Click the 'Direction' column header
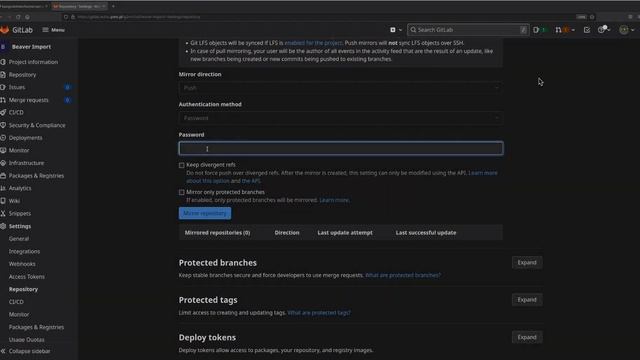640x360 pixels. (287, 233)
